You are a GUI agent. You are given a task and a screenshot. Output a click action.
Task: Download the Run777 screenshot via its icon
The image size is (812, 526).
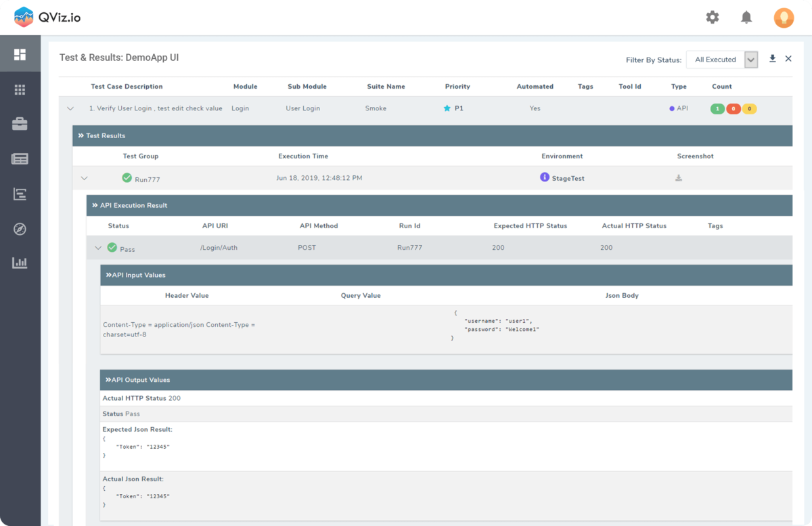click(x=679, y=179)
